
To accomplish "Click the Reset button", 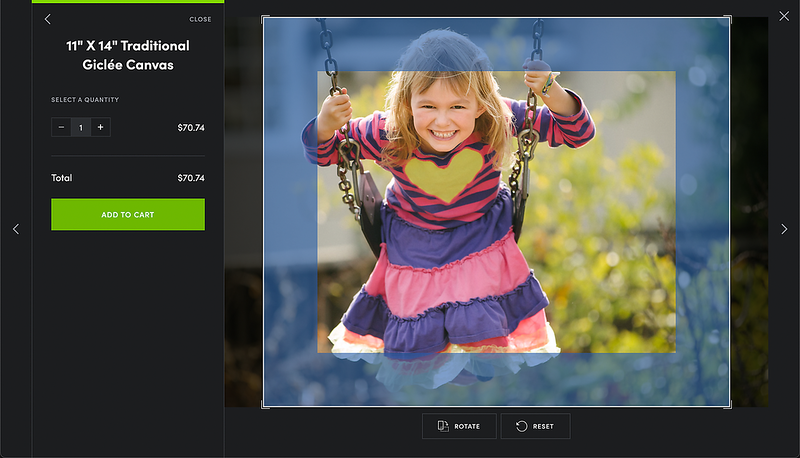I will 535,426.
